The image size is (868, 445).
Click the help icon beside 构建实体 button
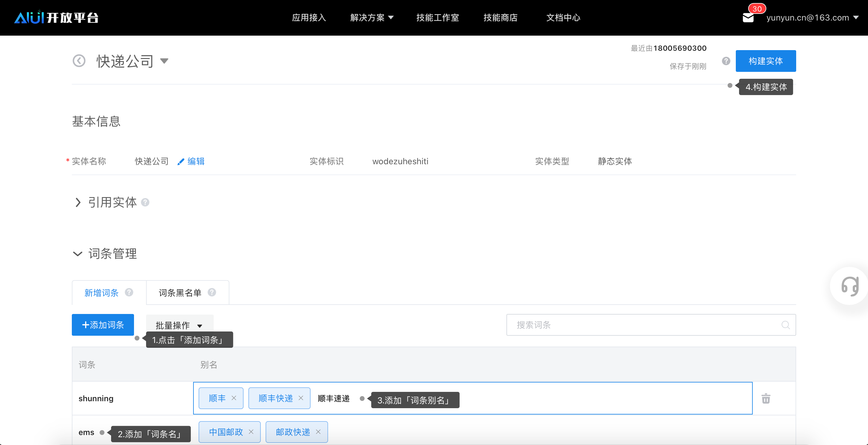pyautogui.click(x=726, y=61)
